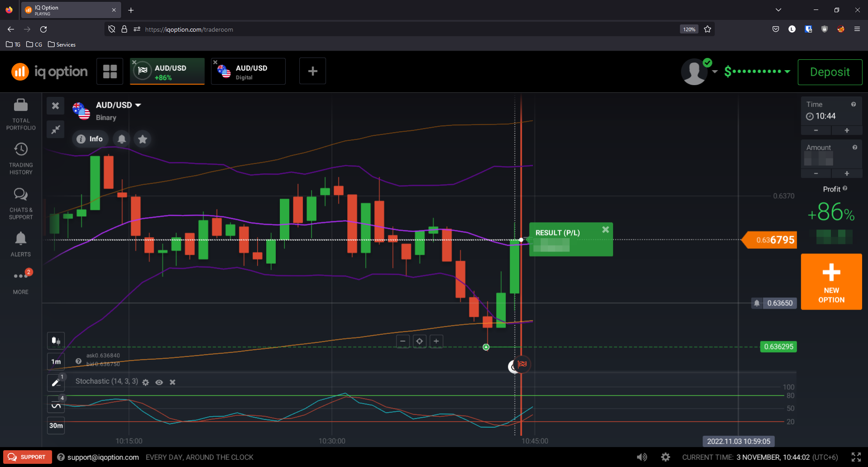Open candlestick chart type selector
Image resolution: width=868 pixels, height=467 pixels.
(x=56, y=341)
